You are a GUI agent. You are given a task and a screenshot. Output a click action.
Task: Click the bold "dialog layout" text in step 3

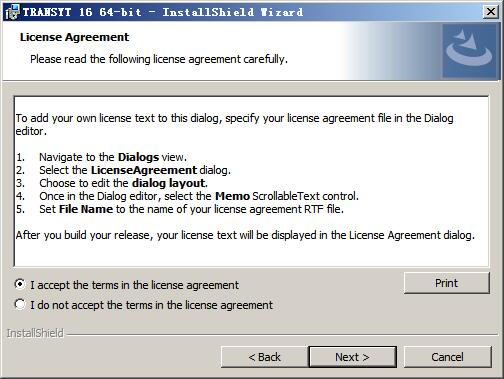[169, 183]
